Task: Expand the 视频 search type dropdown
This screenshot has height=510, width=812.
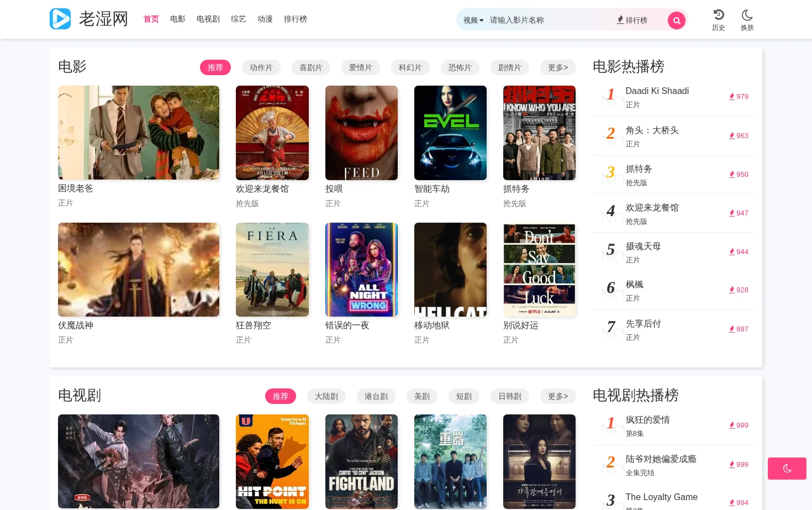Action: point(473,20)
